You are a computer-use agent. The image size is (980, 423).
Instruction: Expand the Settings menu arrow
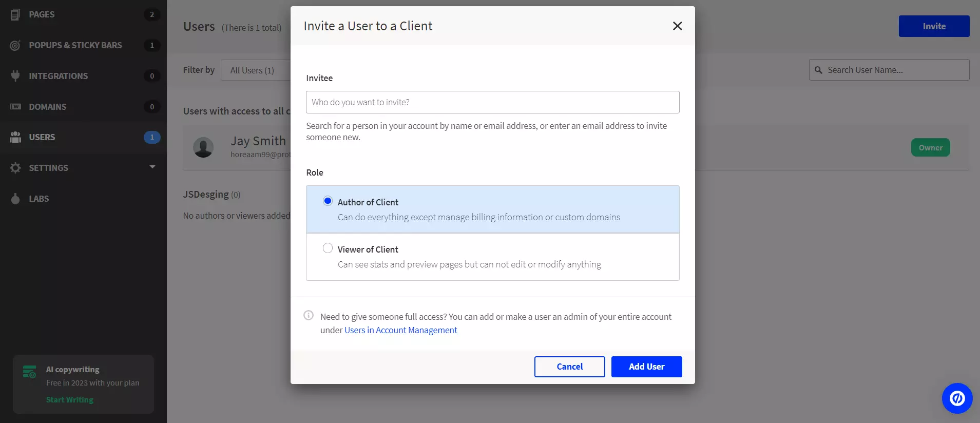click(152, 167)
